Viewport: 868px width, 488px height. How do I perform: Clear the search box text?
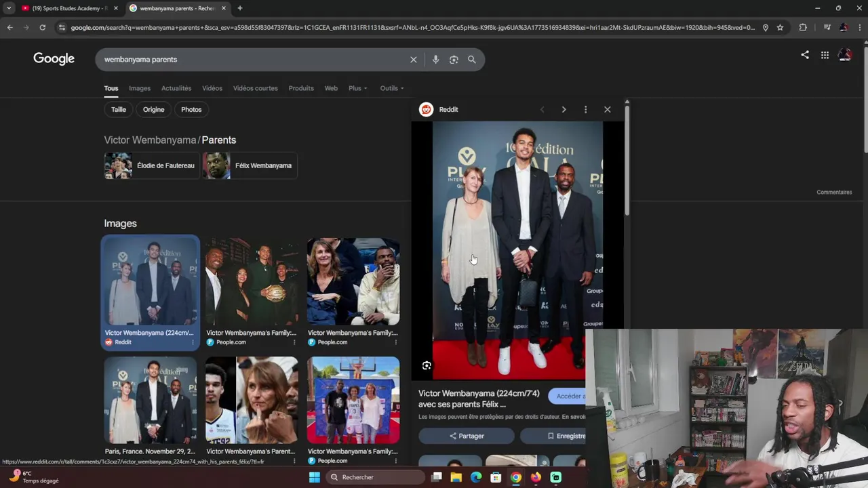pyautogui.click(x=413, y=60)
